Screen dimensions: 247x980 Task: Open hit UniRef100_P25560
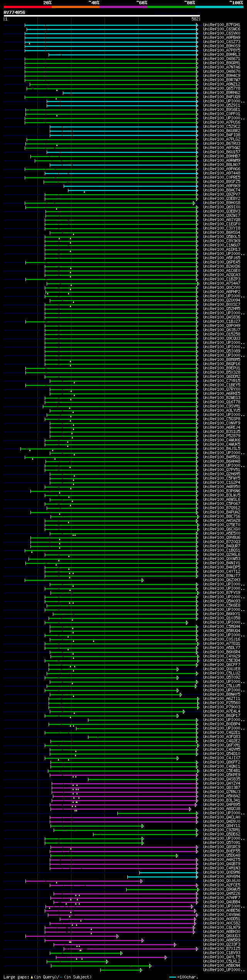pyautogui.click(x=222, y=703)
